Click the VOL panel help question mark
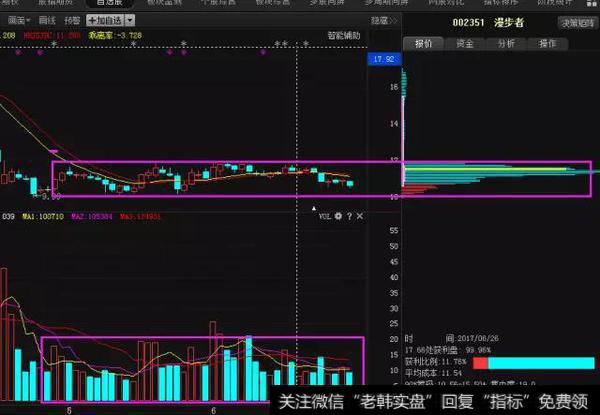 [x=349, y=215]
